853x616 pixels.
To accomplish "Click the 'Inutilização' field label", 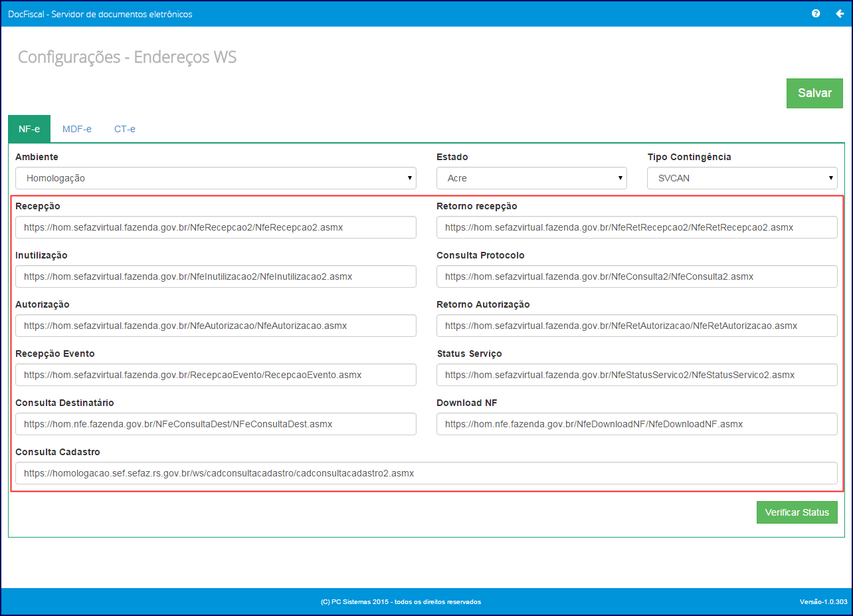I will [x=41, y=255].
